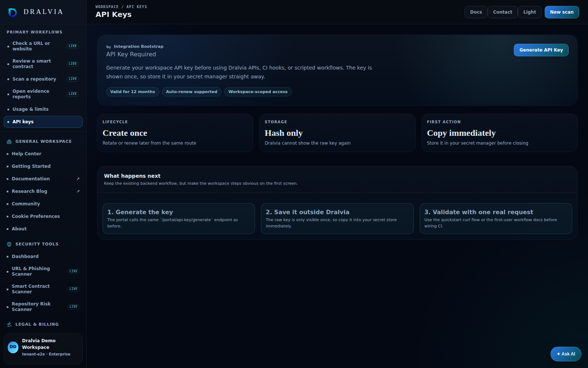
Task: Open Cookie Preferences
Action: pyautogui.click(x=43, y=216)
